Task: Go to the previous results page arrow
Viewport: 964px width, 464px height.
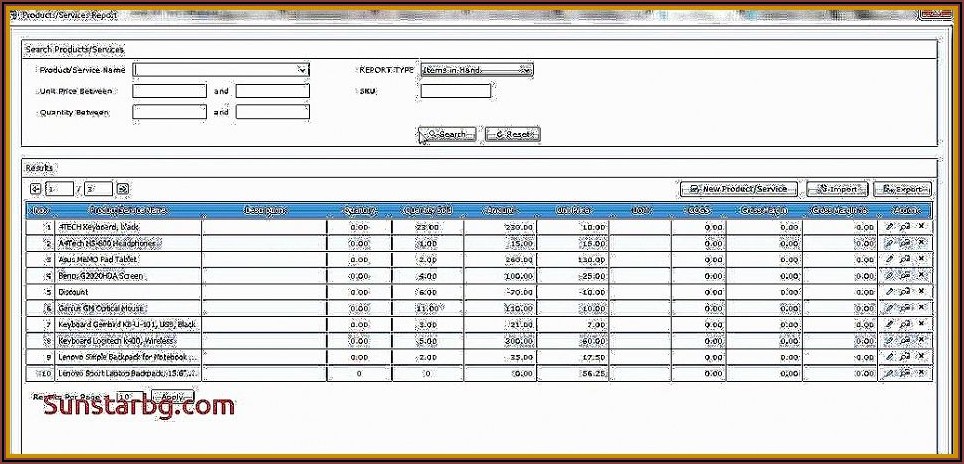Action: 35,188
